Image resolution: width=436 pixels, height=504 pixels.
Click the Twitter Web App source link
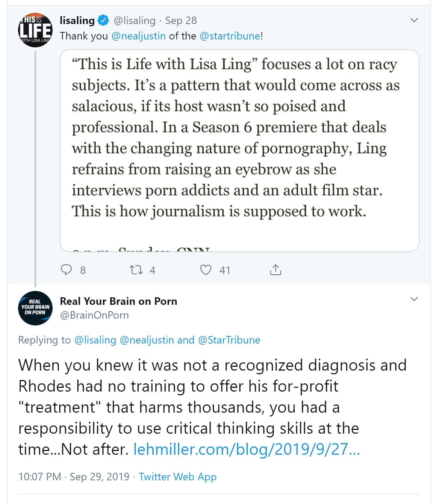(x=177, y=477)
